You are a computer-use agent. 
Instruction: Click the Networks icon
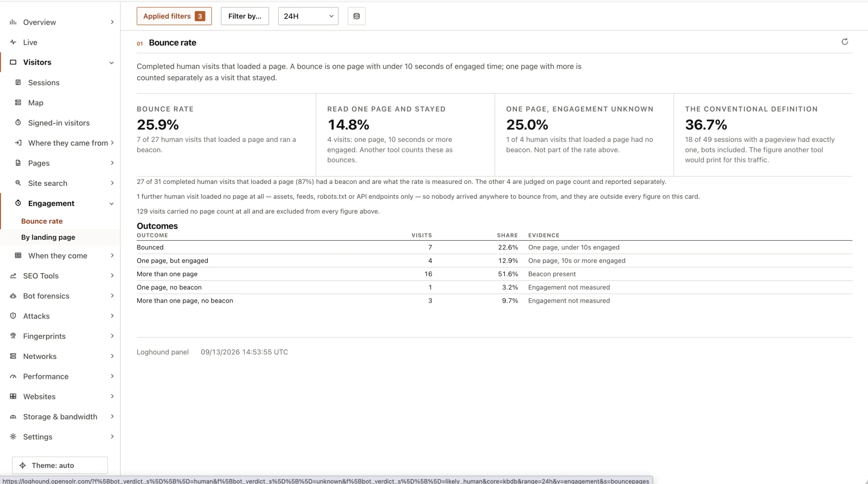(13, 356)
